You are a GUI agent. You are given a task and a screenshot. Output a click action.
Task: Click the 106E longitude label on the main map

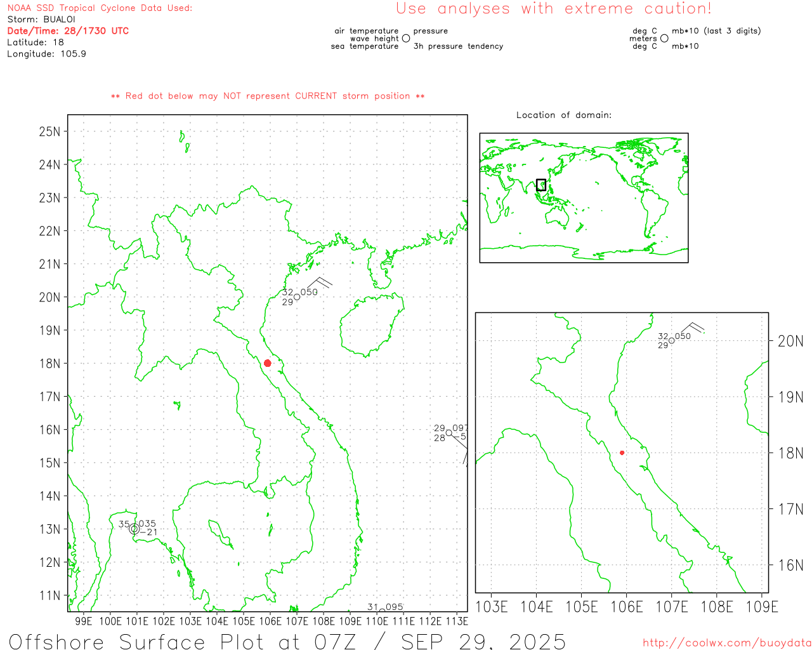(x=270, y=621)
